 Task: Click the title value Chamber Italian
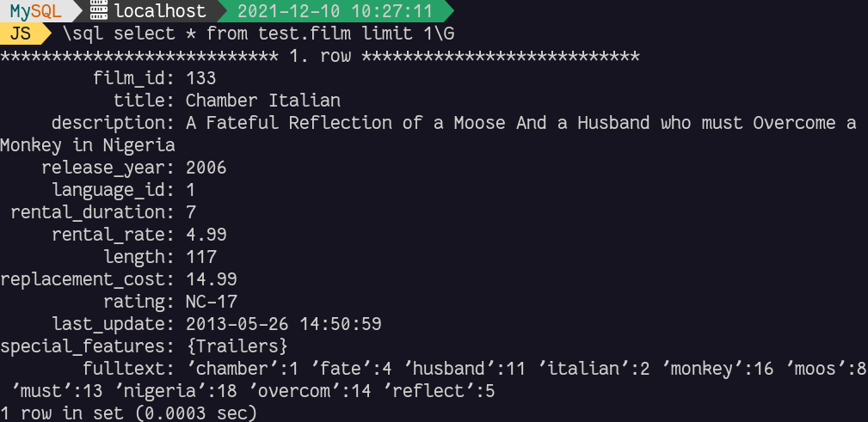pyautogui.click(x=262, y=101)
